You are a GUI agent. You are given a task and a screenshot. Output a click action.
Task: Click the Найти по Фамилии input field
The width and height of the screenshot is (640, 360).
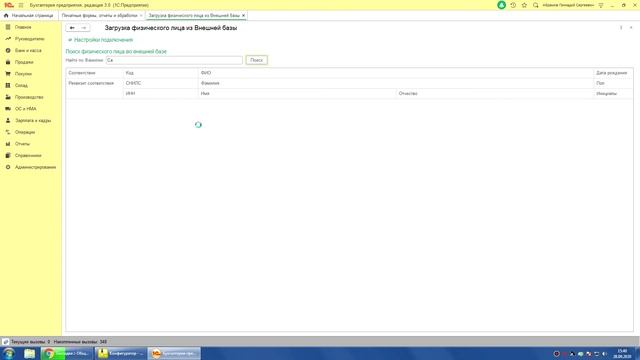(174, 60)
